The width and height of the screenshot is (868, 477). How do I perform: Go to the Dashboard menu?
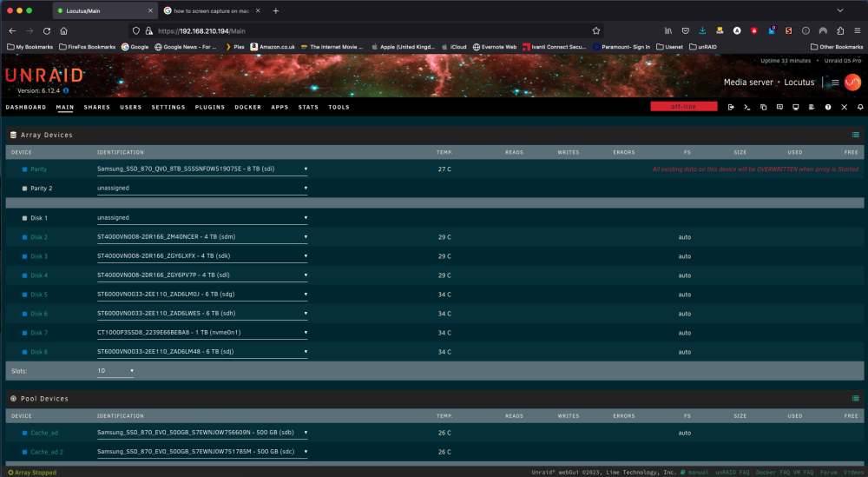pyautogui.click(x=26, y=107)
